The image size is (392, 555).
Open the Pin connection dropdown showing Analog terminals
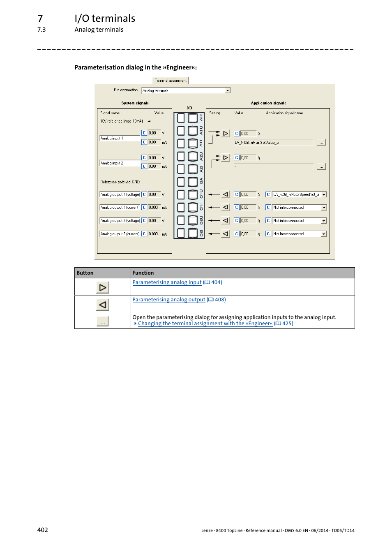point(228,90)
